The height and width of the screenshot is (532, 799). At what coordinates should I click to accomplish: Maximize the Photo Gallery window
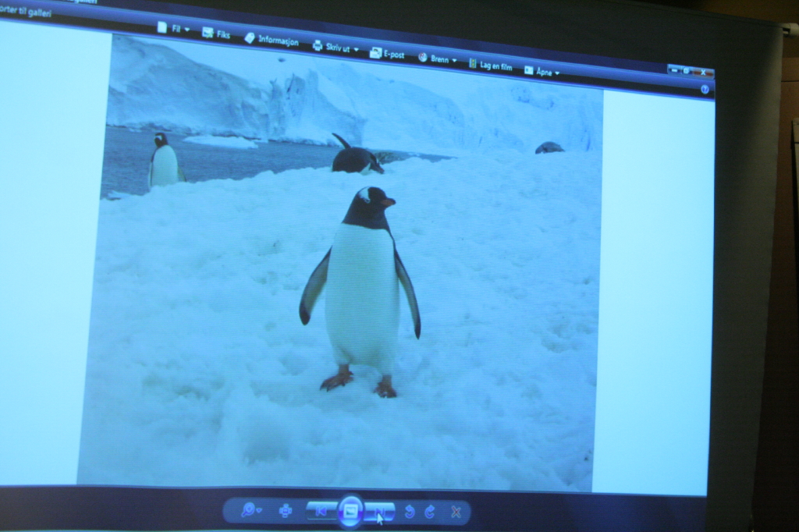point(687,71)
